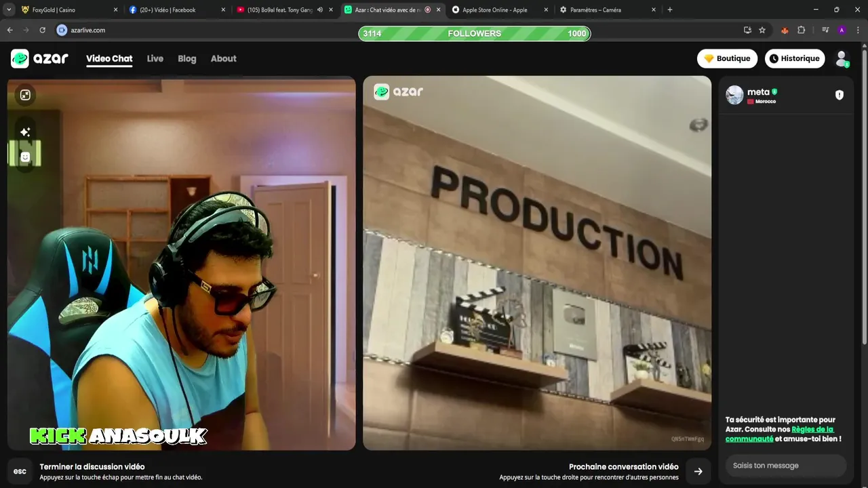Image resolution: width=868 pixels, height=488 pixels.
Task: Open the Extensions puzzle icon
Action: [x=801, y=30]
